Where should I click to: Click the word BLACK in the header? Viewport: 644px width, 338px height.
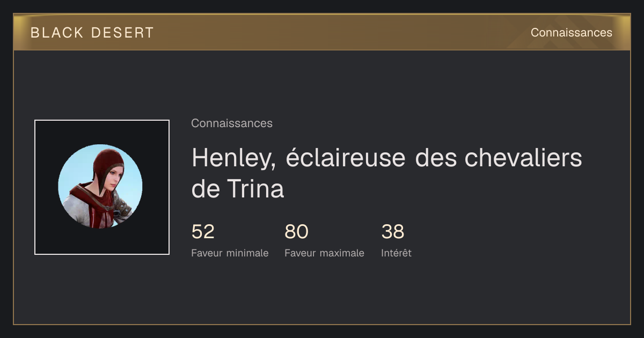pyautogui.click(x=57, y=33)
